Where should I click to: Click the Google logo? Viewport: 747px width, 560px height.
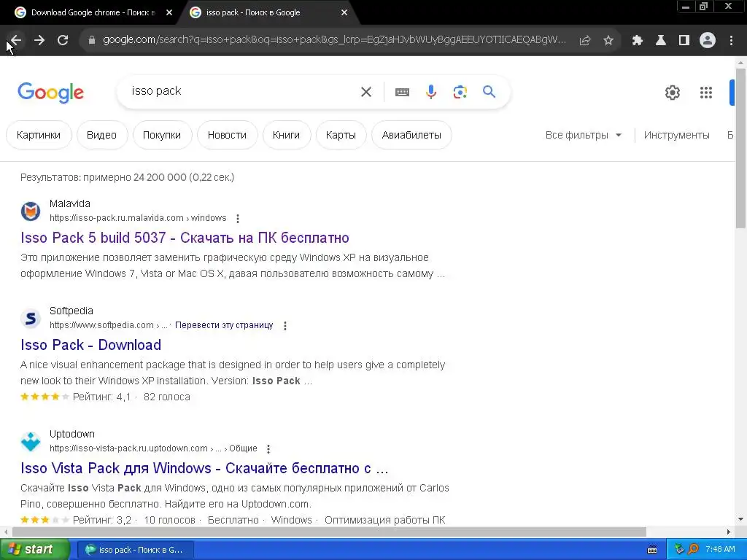point(50,93)
